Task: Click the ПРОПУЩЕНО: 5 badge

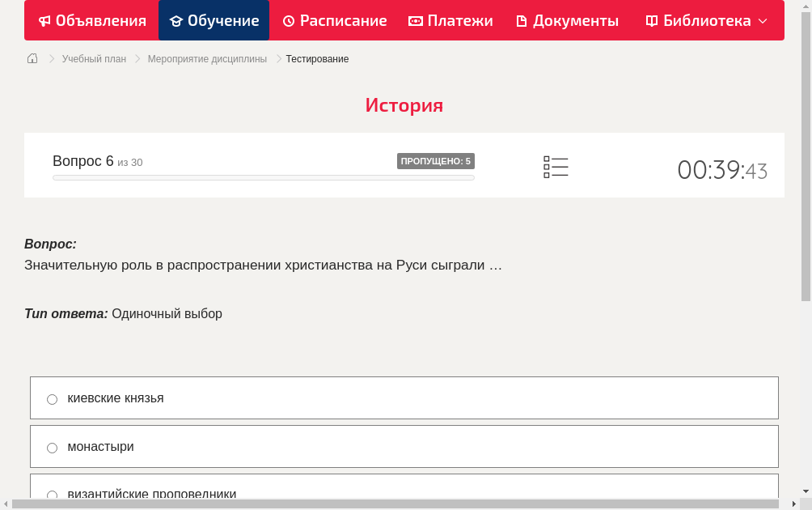Action: point(436,160)
